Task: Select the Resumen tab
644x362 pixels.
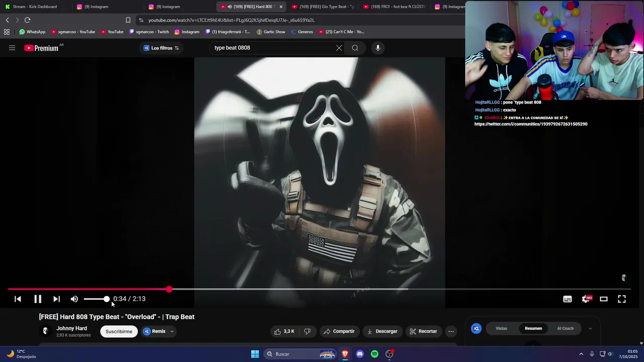Action: tap(533, 328)
